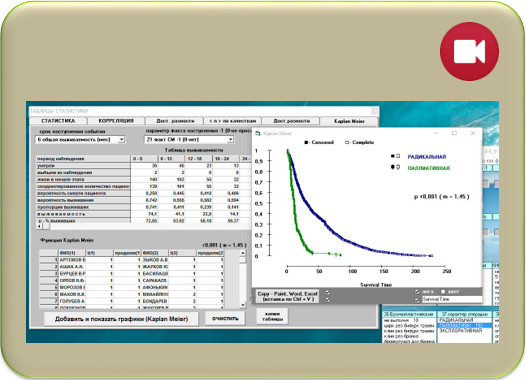Click '37 характер операции' column header
The width and height of the screenshot is (526, 380).
tap(464, 314)
